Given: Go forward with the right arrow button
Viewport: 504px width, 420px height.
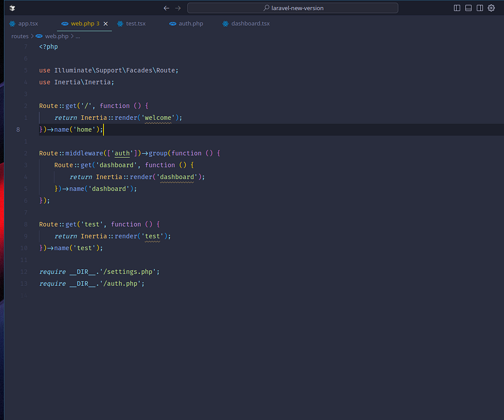Looking at the screenshot, I should (178, 8).
